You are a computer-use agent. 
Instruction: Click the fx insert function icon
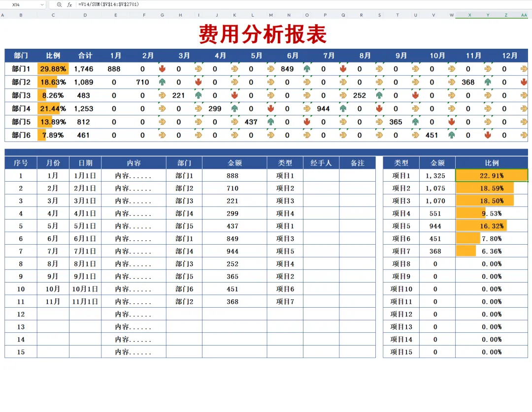coord(69,5)
